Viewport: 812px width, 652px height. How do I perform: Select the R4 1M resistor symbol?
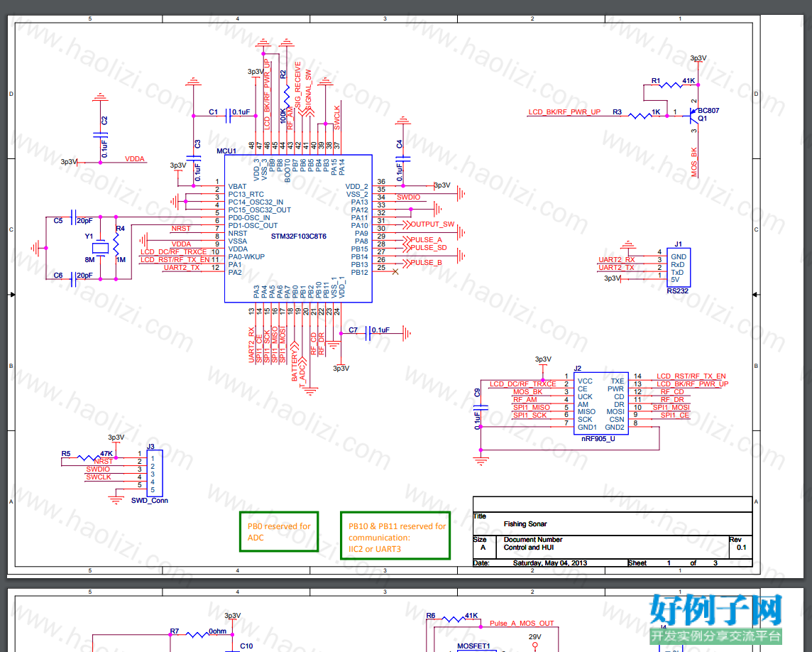pos(116,244)
